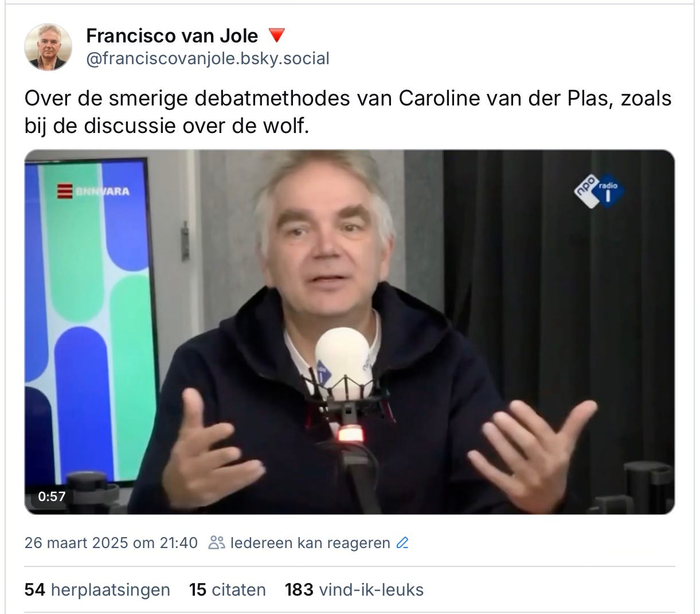Screen dimensions: 700x614
Task: Open Francisco van Jole's profile avatar
Action: point(48,47)
